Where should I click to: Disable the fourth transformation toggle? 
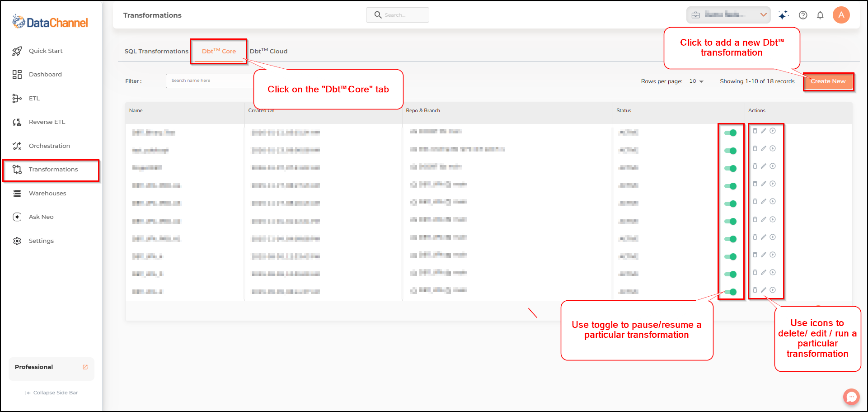click(x=730, y=186)
